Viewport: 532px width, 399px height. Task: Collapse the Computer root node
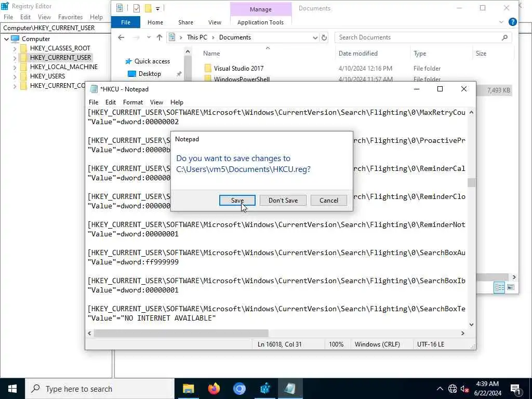click(x=6, y=39)
